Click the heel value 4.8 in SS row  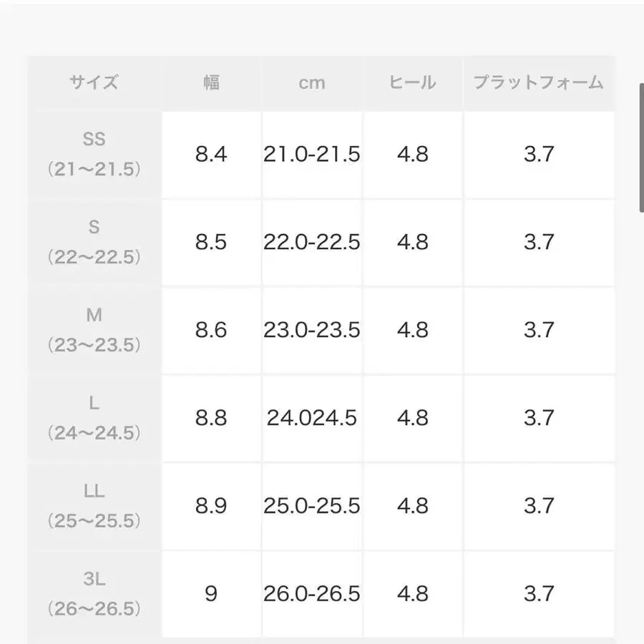[x=413, y=154]
